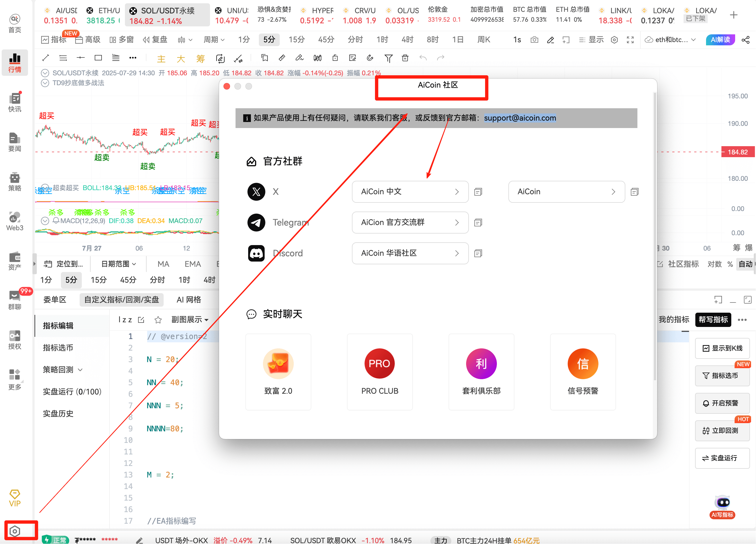This screenshot has height=544, width=756.
Task: Switch to the AI 网格 tab
Action: pyautogui.click(x=189, y=300)
